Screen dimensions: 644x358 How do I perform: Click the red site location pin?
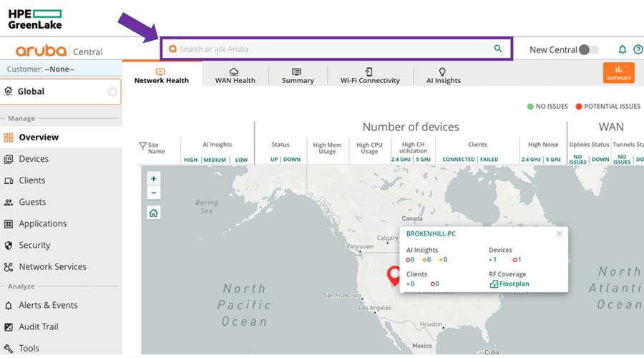coord(394,276)
